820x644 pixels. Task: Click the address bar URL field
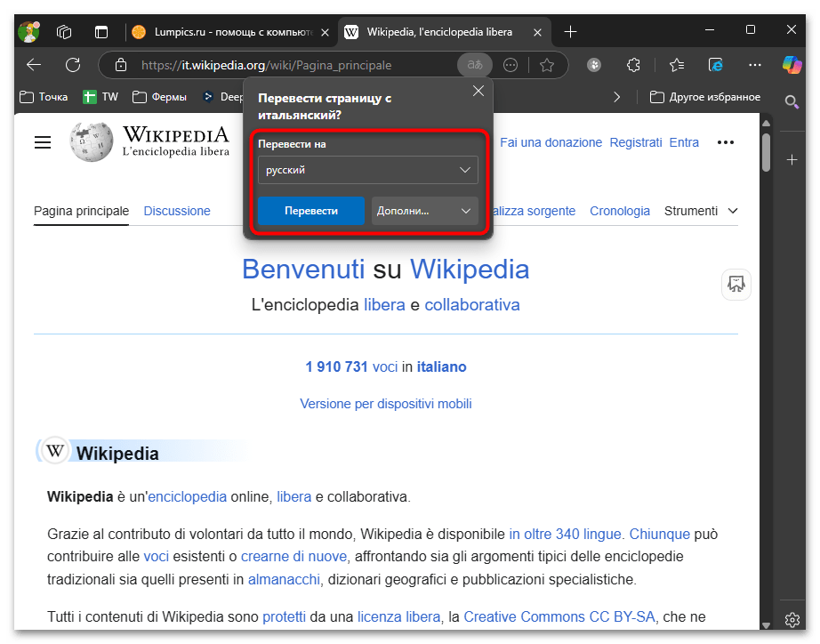[x=266, y=66]
